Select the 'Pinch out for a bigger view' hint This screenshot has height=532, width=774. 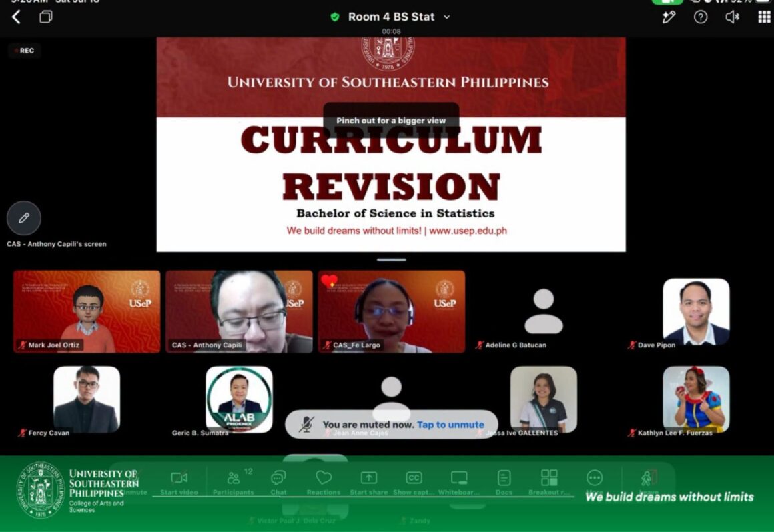391,120
